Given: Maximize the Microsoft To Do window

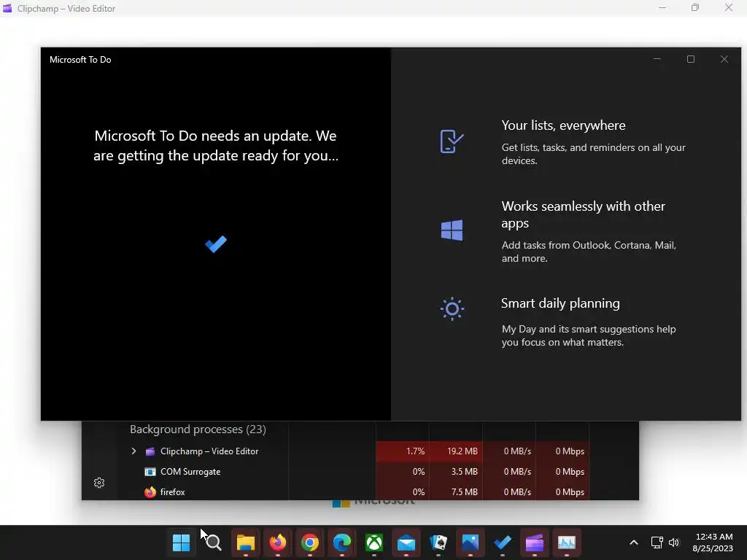Looking at the screenshot, I should coord(690,59).
